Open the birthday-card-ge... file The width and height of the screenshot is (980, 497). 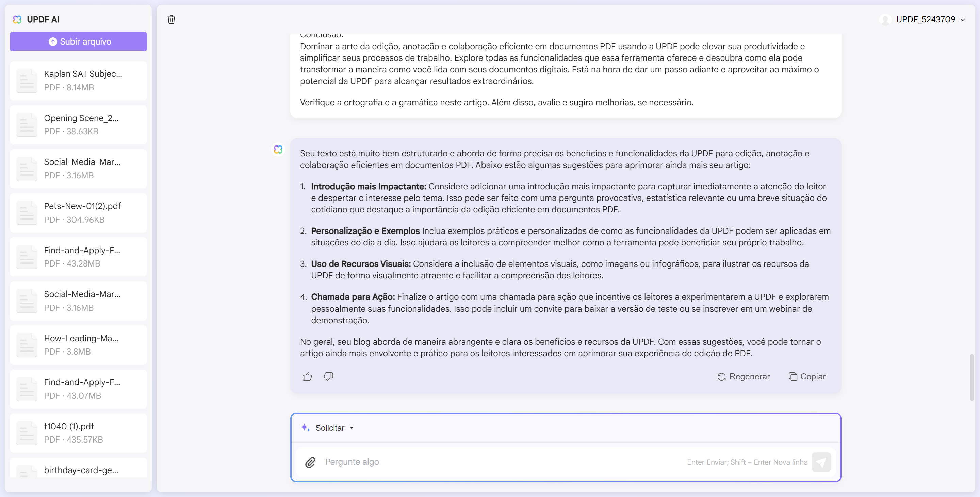click(78, 468)
